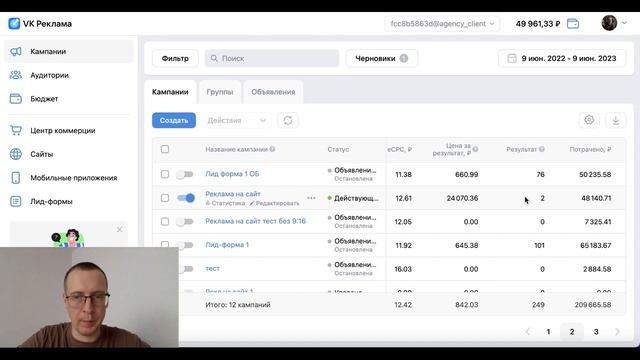The height and width of the screenshot is (360, 640).
Task: Open the Реклама на сайт campaign link
Action: point(233,194)
